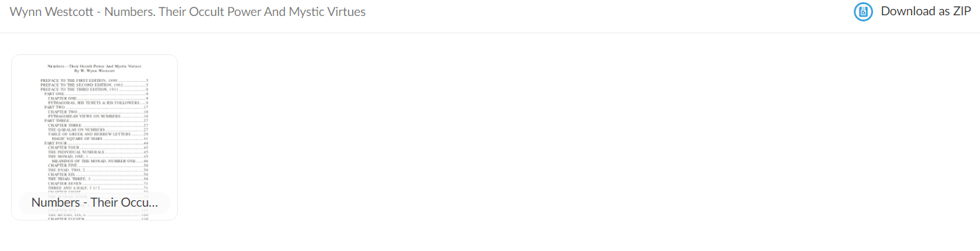Select the 'Numbers - Their Occu...' file label
This screenshot has height=251, width=980.
pyautogui.click(x=94, y=203)
